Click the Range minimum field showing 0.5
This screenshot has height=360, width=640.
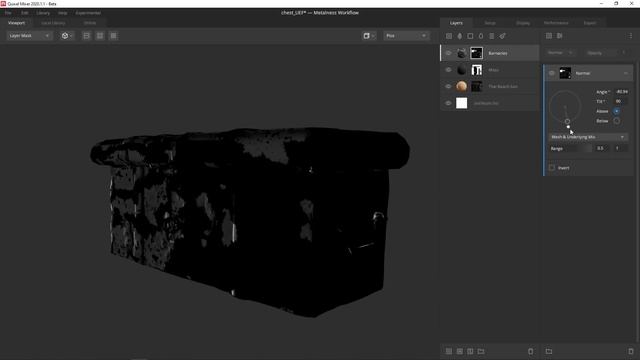(602, 149)
